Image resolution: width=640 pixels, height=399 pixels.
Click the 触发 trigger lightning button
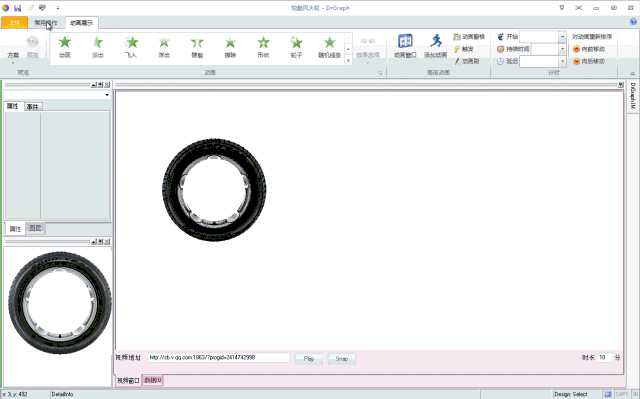point(464,49)
